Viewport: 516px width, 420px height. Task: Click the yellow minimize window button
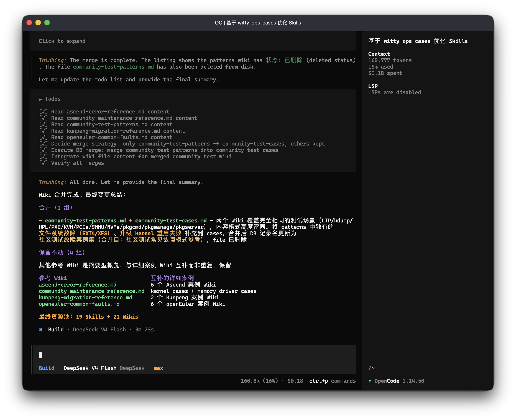pyautogui.click(x=38, y=23)
